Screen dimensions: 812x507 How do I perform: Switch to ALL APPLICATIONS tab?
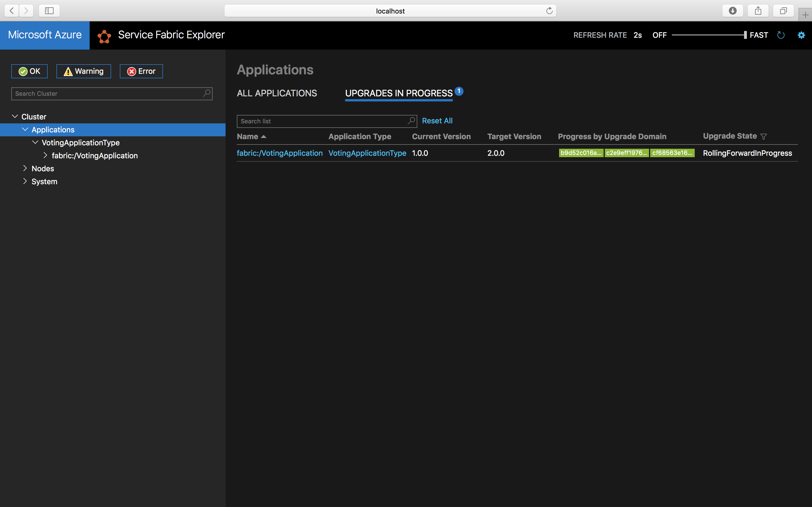(x=277, y=93)
